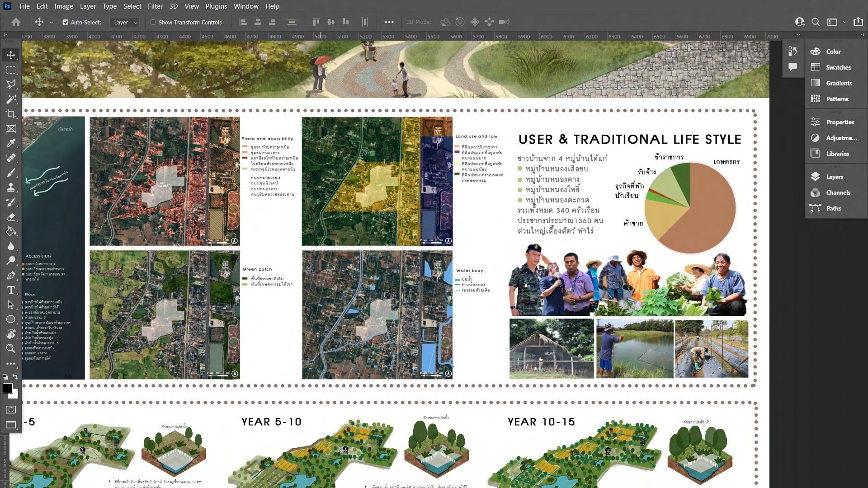
Task: Open the Filter menu
Action: 155,6
